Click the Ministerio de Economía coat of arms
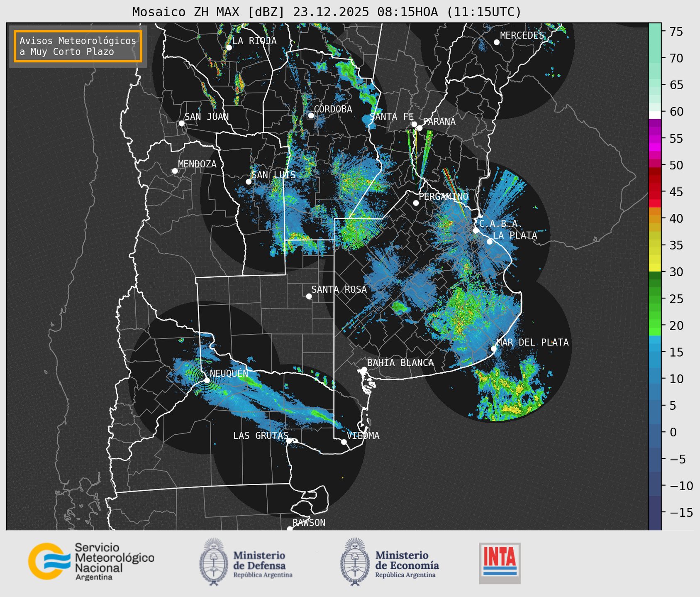 (x=355, y=562)
